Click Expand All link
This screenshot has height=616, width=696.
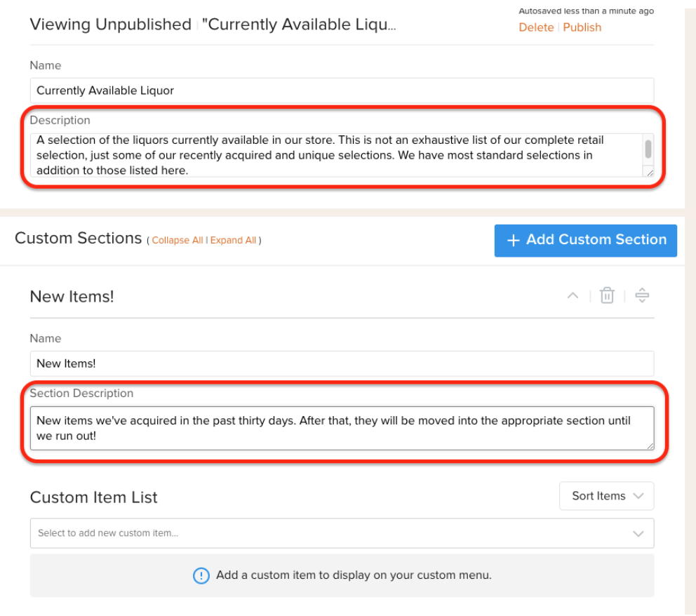click(x=233, y=240)
